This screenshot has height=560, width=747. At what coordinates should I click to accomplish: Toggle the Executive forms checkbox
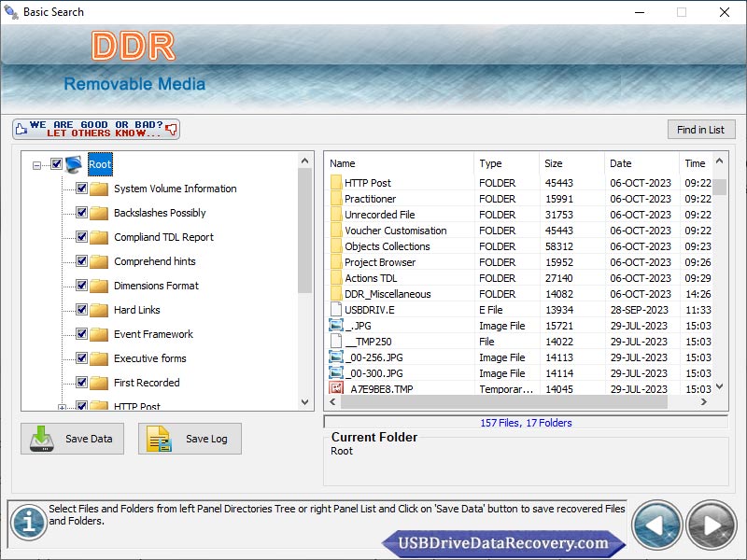pyautogui.click(x=81, y=358)
